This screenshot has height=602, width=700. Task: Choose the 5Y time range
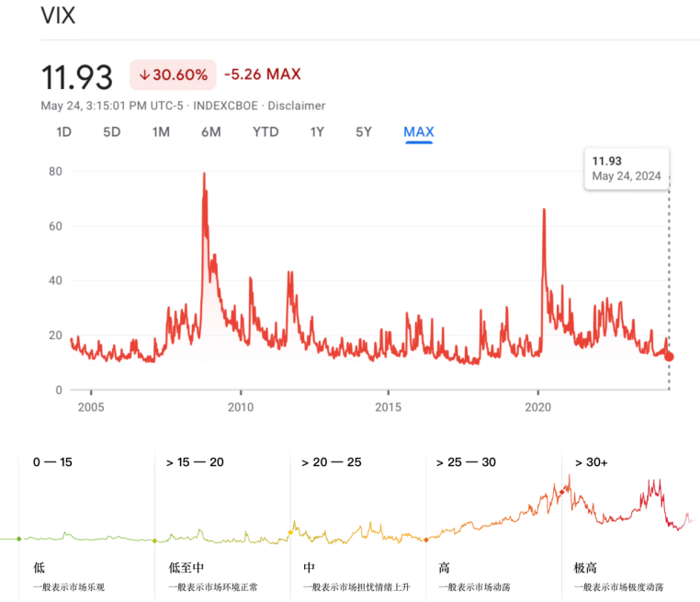click(x=364, y=132)
